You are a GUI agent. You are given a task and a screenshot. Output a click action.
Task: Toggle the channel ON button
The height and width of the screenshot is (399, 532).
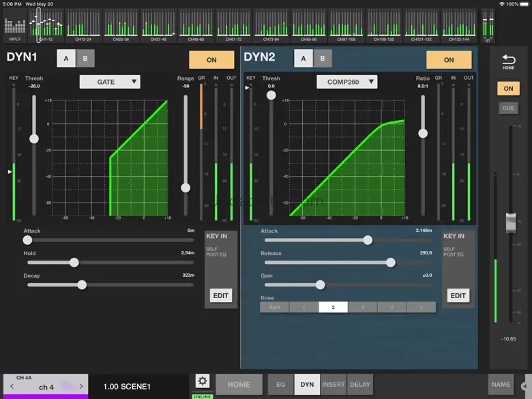(508, 89)
